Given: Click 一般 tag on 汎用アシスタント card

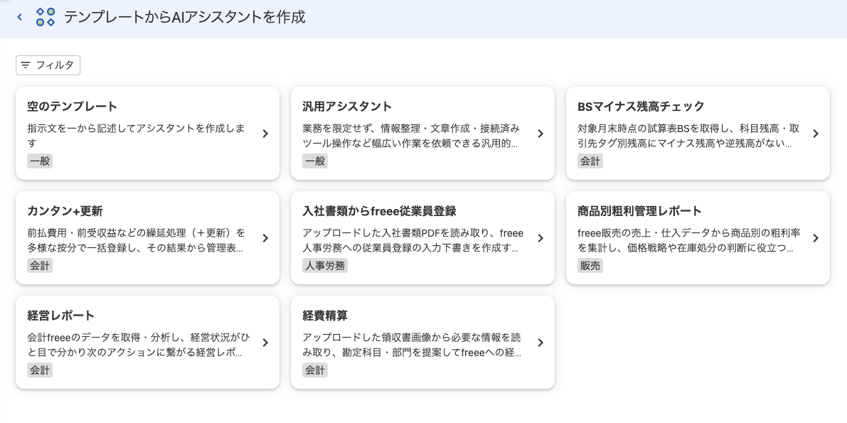Looking at the screenshot, I should click(x=315, y=161).
